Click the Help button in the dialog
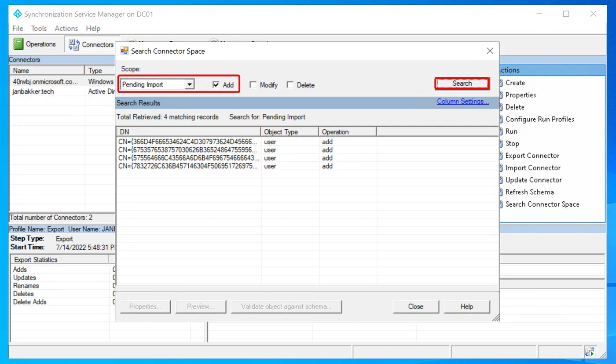The image size is (616, 364). pyautogui.click(x=467, y=306)
